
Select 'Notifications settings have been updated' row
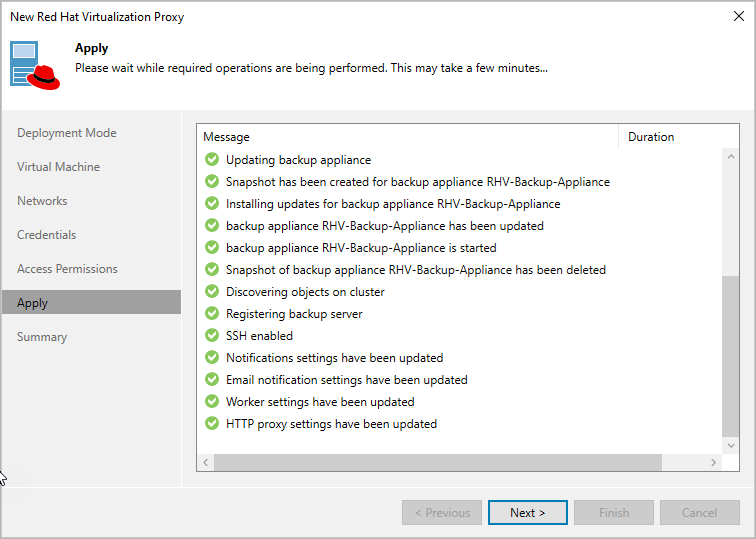click(335, 358)
